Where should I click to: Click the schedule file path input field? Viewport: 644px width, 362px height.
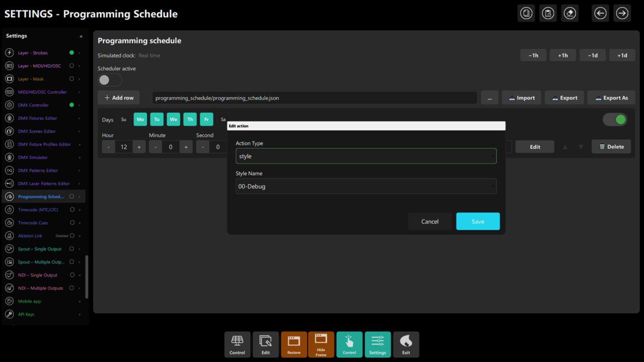pyautogui.click(x=314, y=98)
